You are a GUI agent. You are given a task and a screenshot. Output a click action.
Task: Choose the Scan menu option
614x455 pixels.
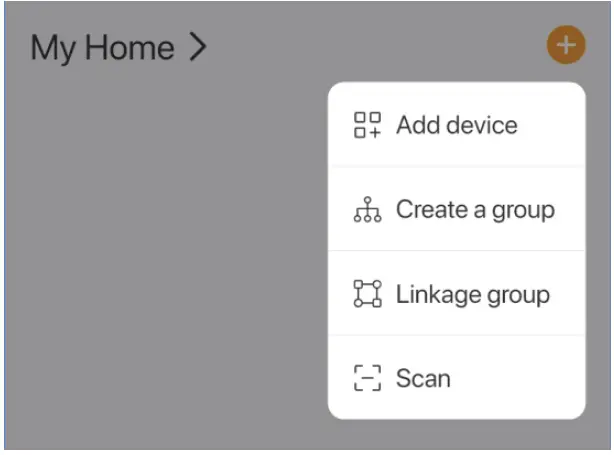456,378
